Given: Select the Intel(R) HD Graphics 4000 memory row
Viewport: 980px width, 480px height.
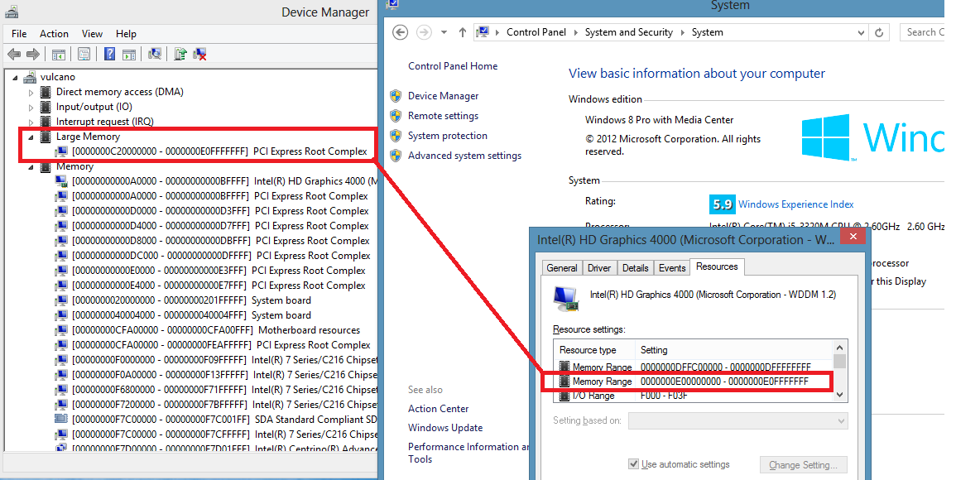Looking at the screenshot, I should 216,181.
